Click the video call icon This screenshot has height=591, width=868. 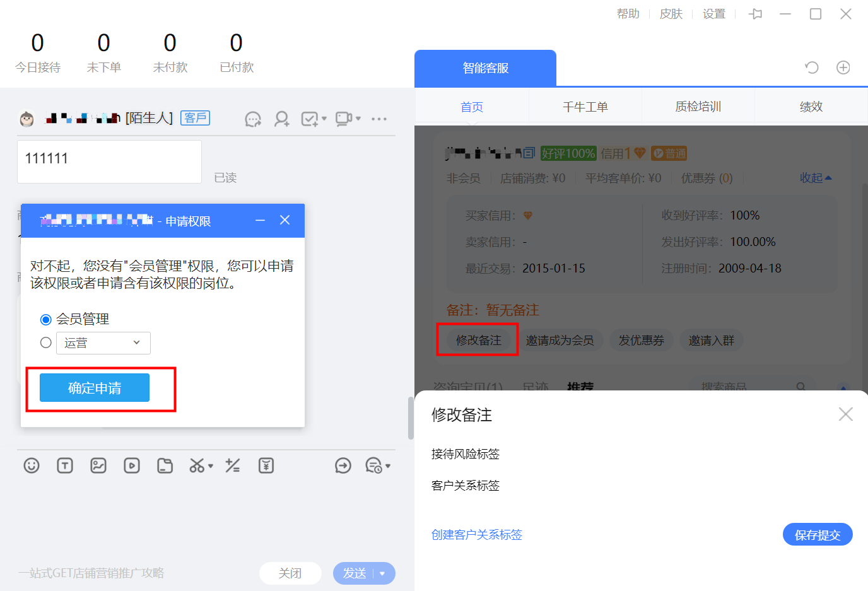[x=344, y=119]
